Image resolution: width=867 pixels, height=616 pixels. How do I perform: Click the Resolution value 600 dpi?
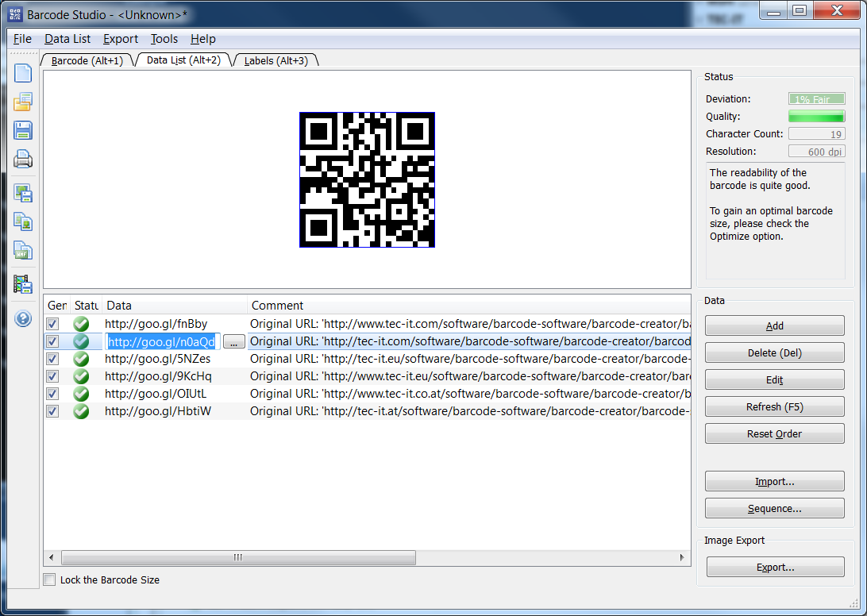pos(816,152)
